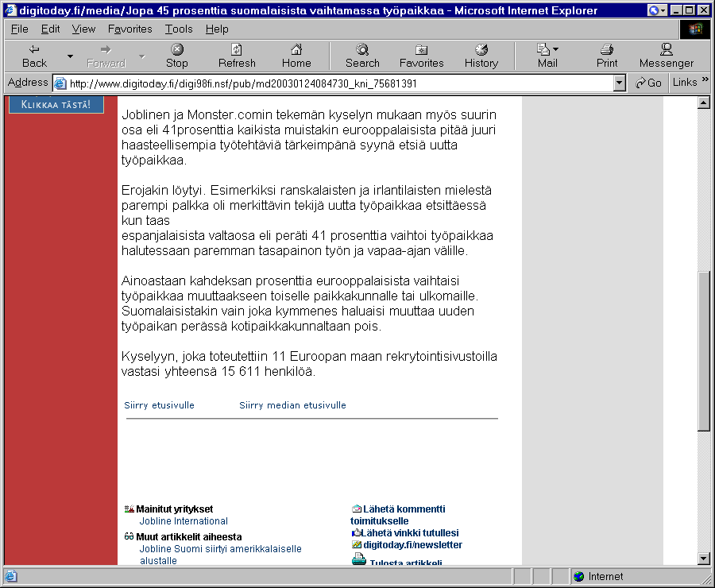Image resolution: width=715 pixels, height=588 pixels.
Task: Click the newsletter icon beside digitoday.fi/newsletter
Action: (x=357, y=544)
